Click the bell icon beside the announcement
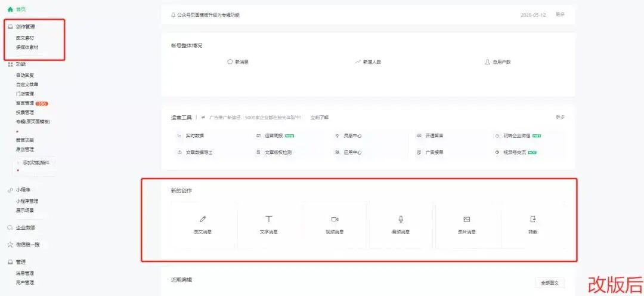Screen dimensions: 644x296 pyautogui.click(x=174, y=15)
